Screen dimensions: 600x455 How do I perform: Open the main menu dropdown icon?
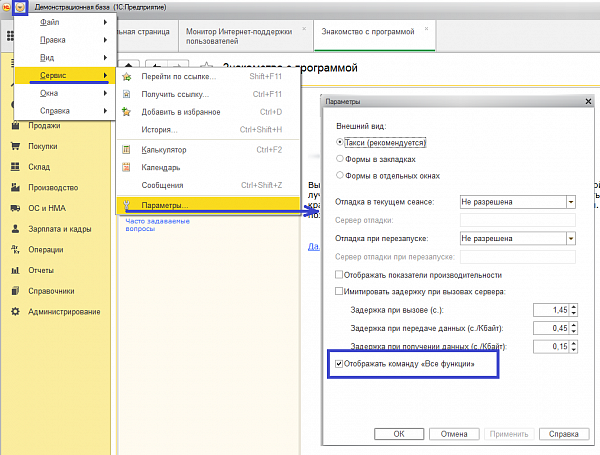click(20, 7)
